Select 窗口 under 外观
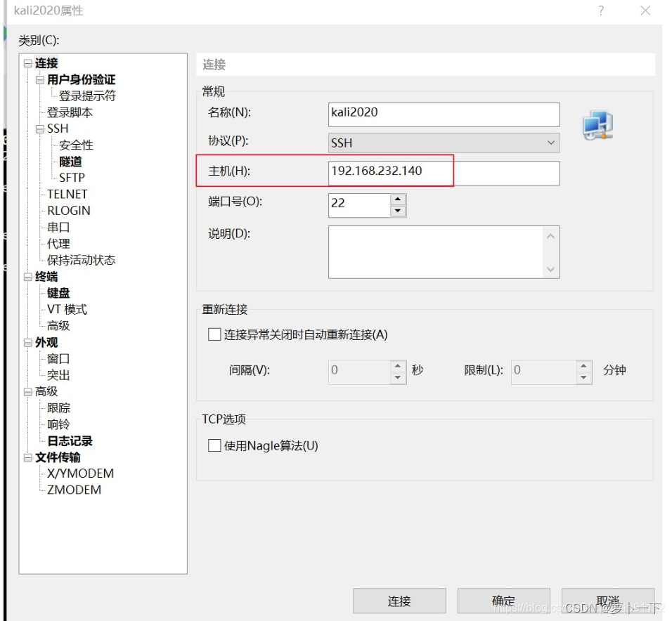Screen dimensions: 672x621 (58, 358)
